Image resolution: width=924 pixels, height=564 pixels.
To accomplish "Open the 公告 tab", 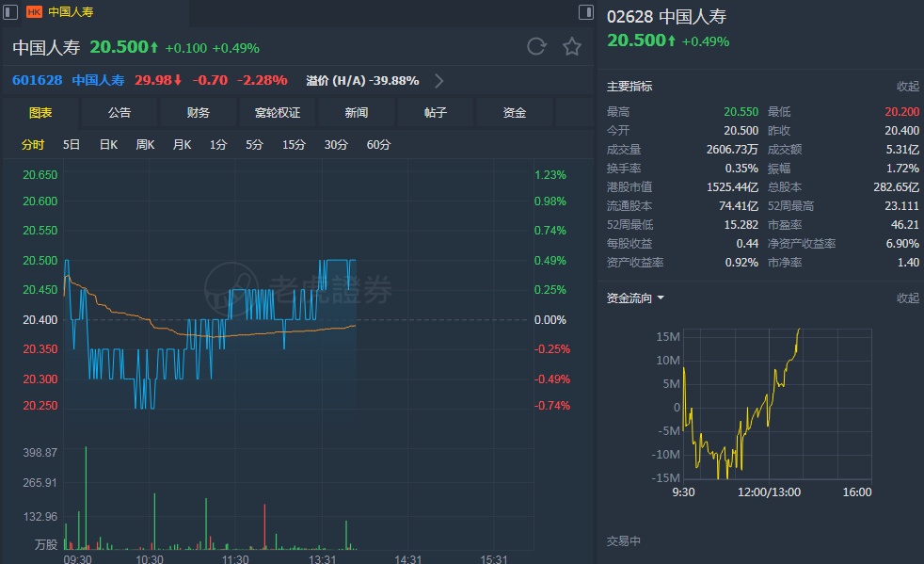I will click(119, 113).
